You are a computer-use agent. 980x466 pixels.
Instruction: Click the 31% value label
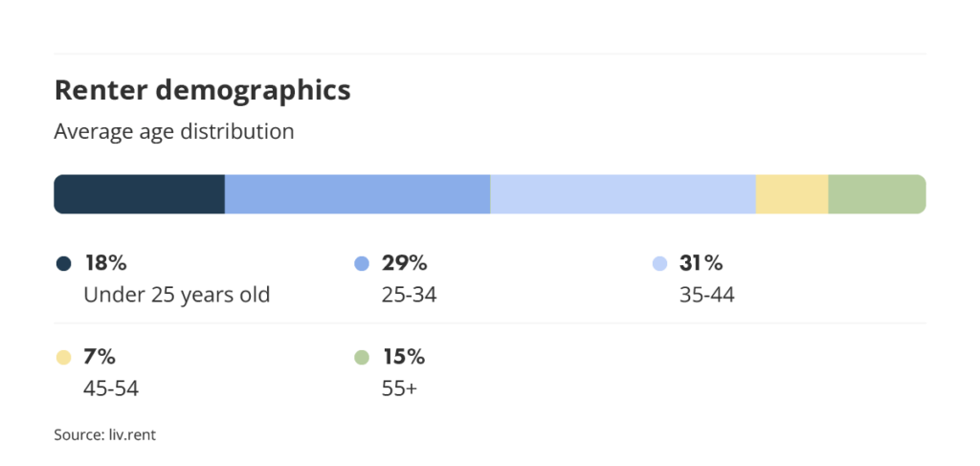click(702, 263)
